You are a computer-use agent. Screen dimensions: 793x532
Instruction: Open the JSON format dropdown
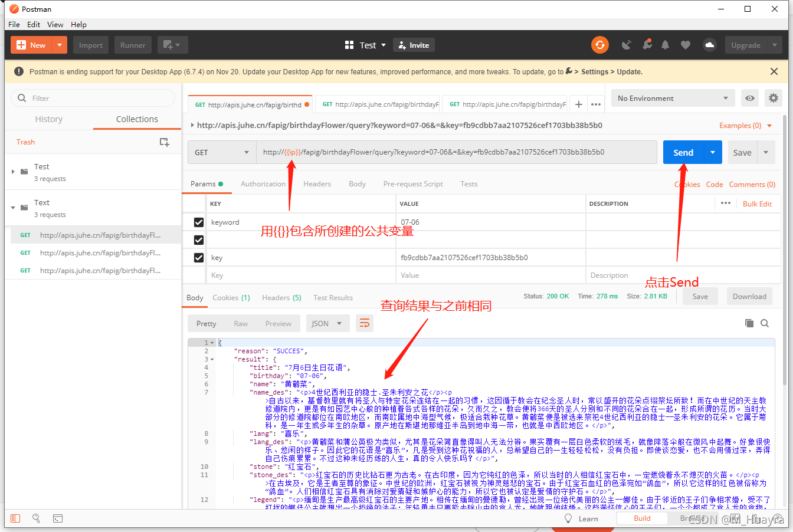(x=327, y=323)
